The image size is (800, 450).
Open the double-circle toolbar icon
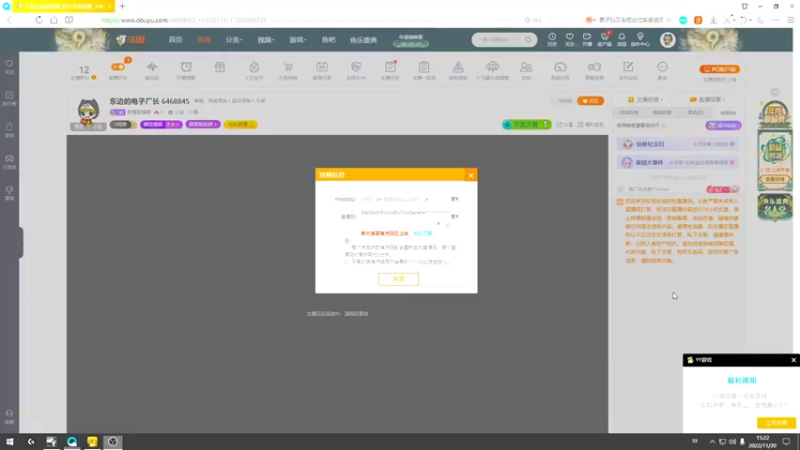click(x=594, y=67)
